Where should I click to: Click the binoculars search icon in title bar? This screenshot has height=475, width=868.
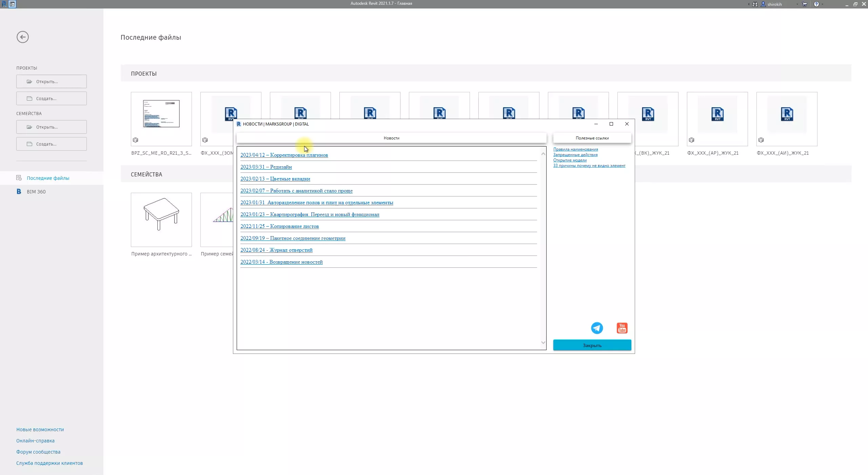755,4
